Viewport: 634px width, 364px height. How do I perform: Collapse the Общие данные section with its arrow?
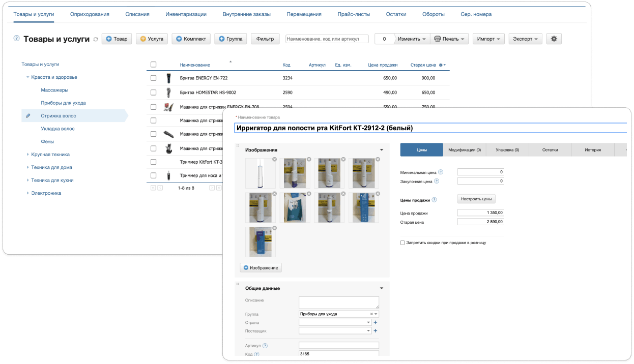pyautogui.click(x=382, y=288)
